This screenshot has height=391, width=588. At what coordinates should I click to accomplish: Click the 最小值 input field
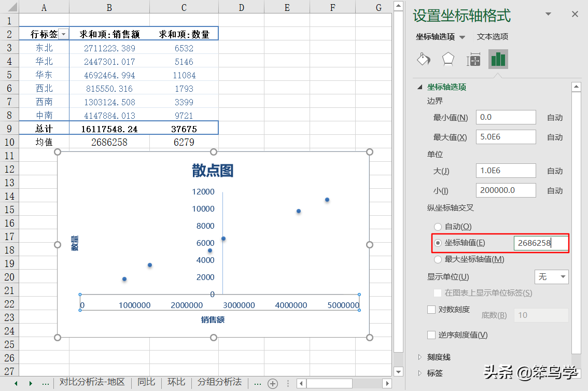pyautogui.click(x=506, y=117)
